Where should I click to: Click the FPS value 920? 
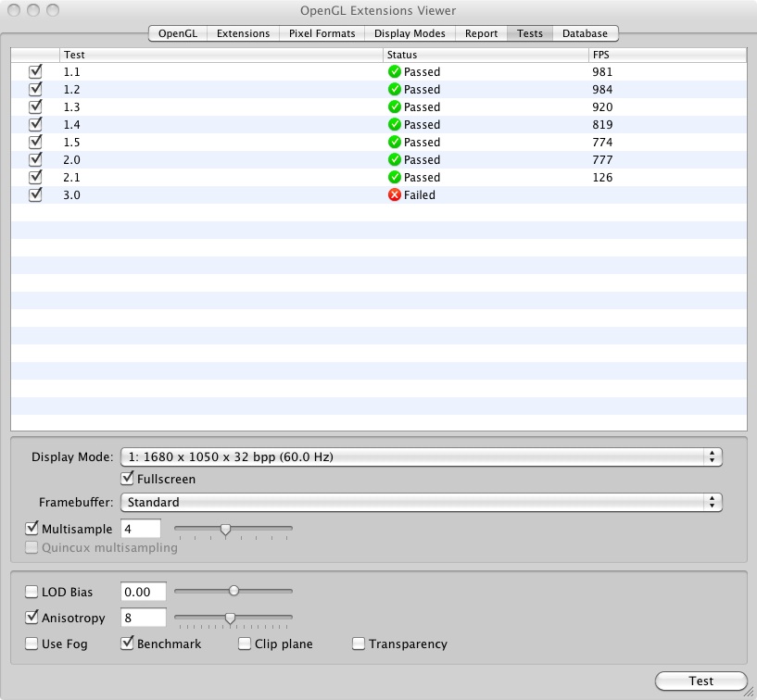602,107
